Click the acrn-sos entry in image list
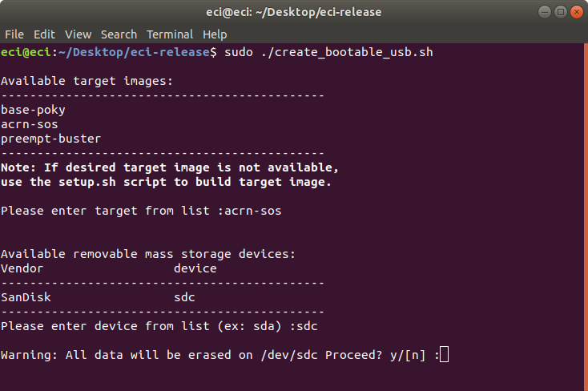This screenshot has height=391, width=588. [x=30, y=124]
